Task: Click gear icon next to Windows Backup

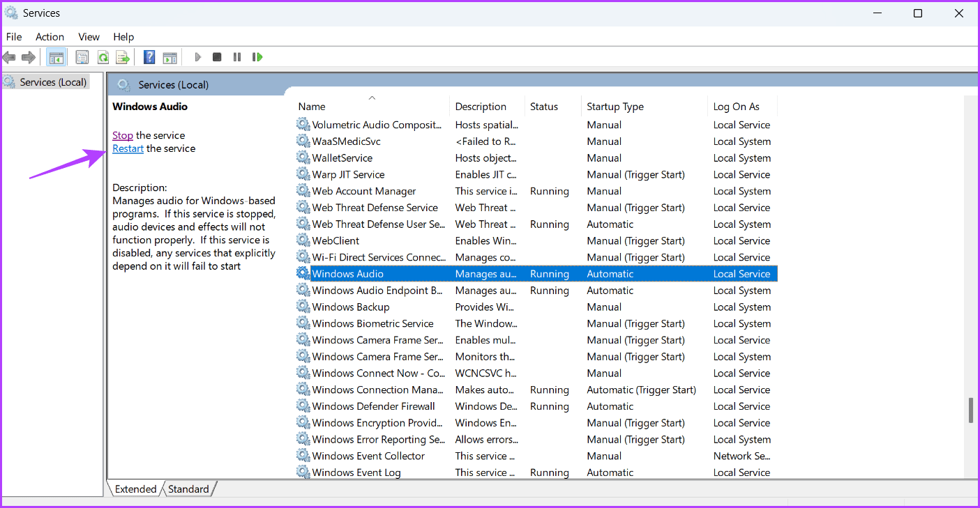Action: (303, 307)
